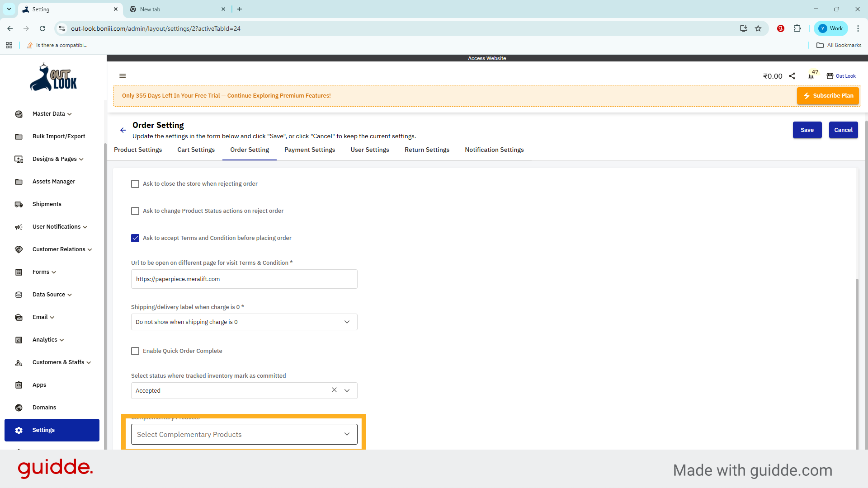Image resolution: width=868 pixels, height=488 pixels.
Task: Click the share icon near balance
Action: coord(792,76)
